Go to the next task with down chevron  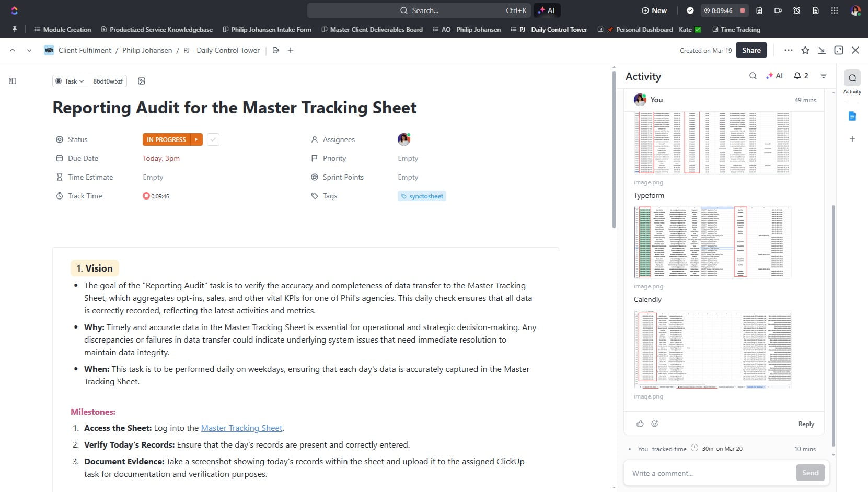(29, 50)
